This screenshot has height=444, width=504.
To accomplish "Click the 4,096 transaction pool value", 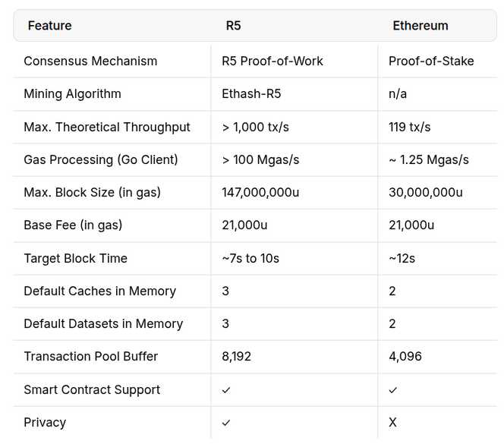I will [405, 357].
